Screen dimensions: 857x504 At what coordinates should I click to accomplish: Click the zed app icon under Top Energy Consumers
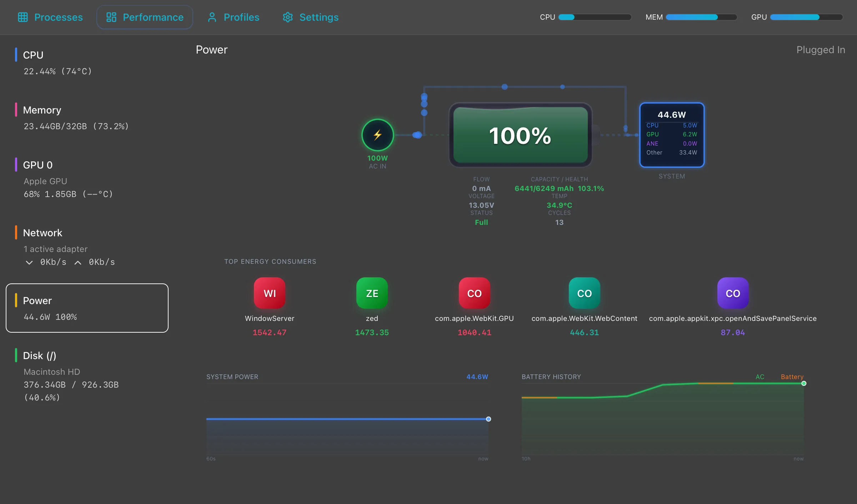tap(371, 293)
